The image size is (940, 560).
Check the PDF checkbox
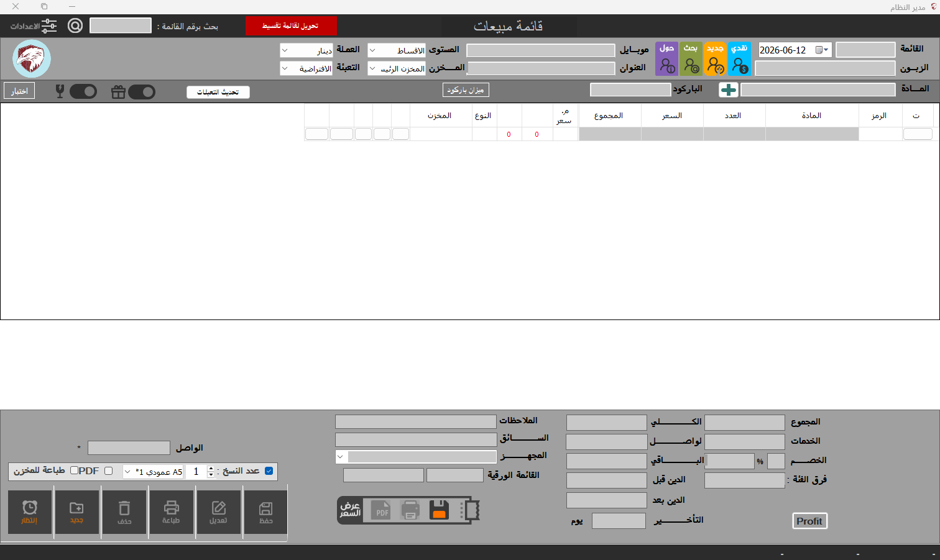[x=108, y=471]
